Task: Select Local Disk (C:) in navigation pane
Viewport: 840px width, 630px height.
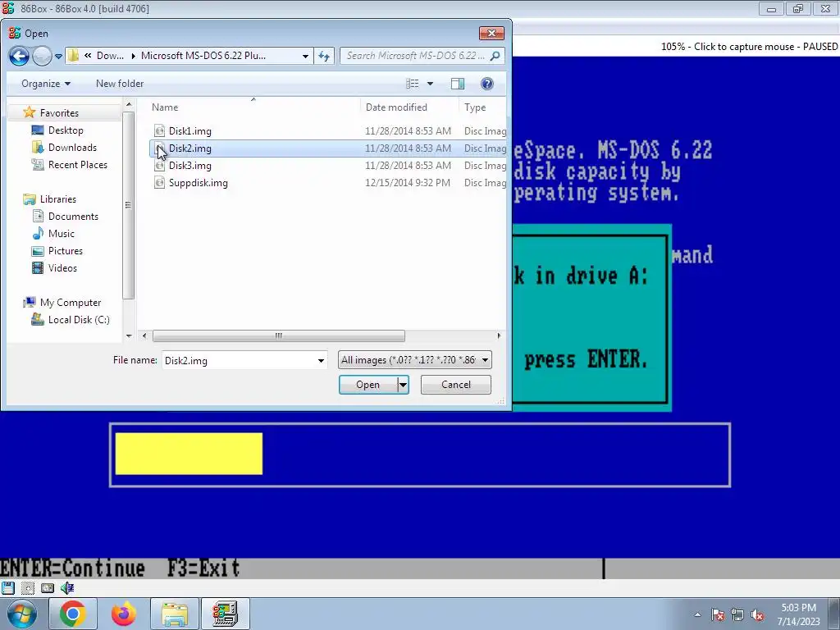Action: click(79, 320)
